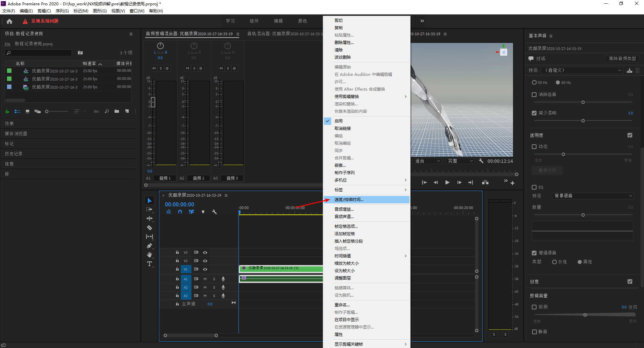Go to out point
The width and height of the screenshot is (644, 348).
click(471, 183)
